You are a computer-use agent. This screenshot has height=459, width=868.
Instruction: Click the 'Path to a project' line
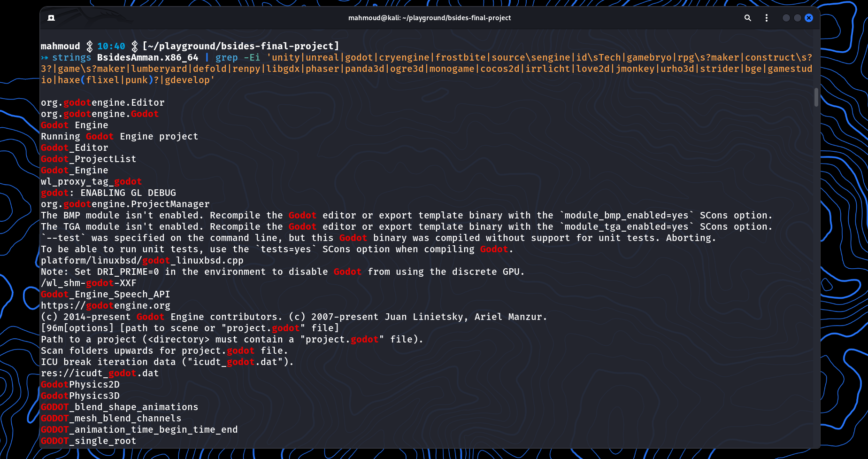coord(232,339)
